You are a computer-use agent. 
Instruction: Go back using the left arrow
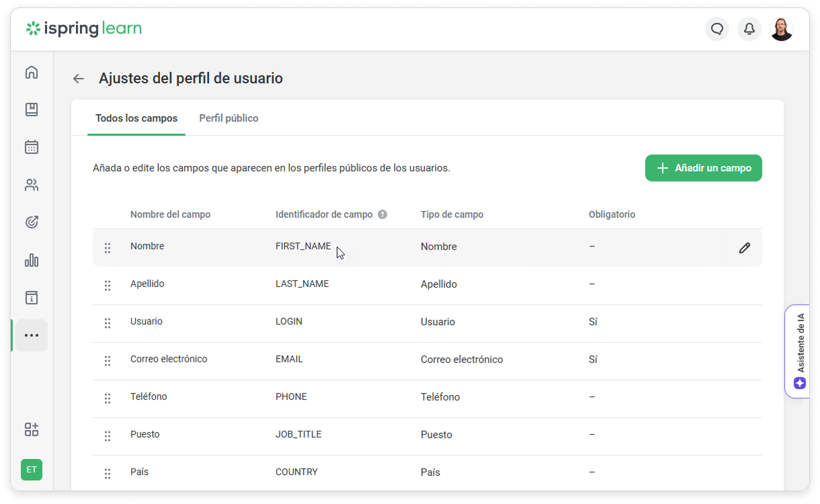[x=79, y=79]
